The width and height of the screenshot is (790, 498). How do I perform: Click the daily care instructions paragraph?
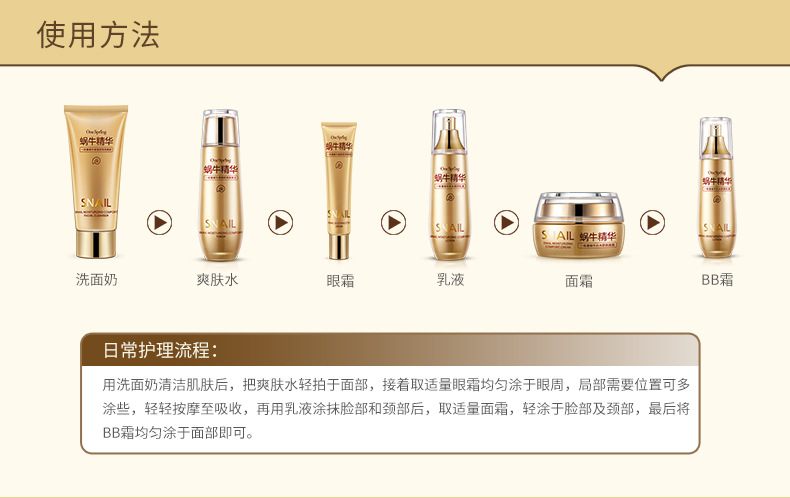(396, 409)
